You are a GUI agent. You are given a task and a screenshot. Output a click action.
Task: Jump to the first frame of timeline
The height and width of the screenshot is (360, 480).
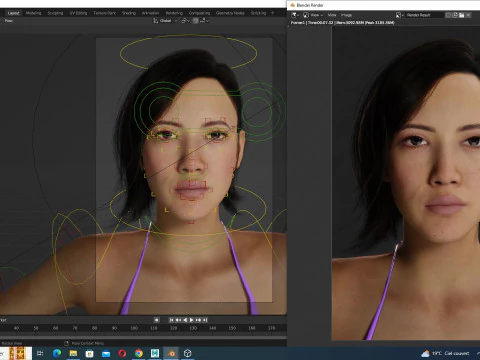[x=171, y=320]
